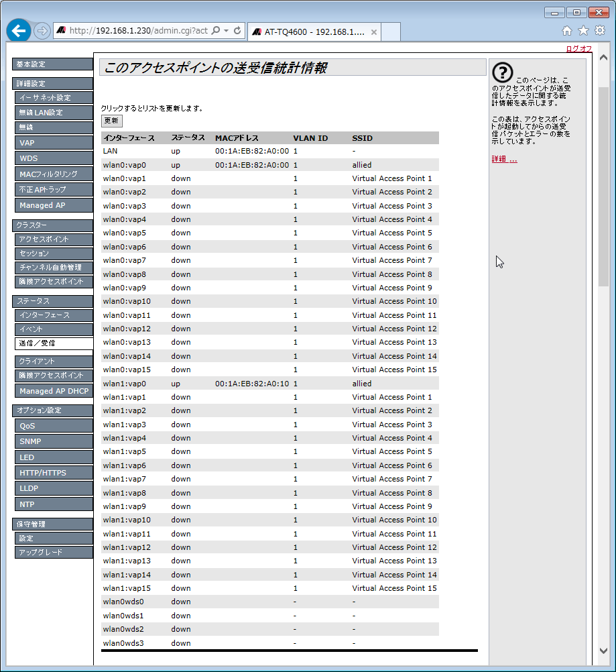
Task: Open 詳細設定 menu section
Action: 52,84
